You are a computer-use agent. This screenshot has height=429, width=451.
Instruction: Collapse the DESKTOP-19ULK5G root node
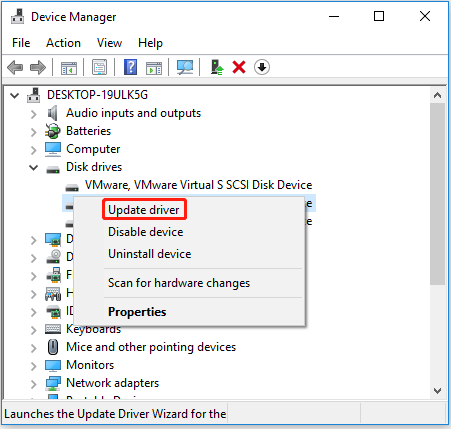tap(14, 96)
